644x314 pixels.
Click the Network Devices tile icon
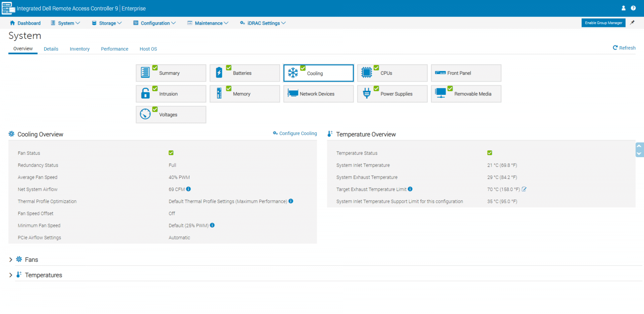(x=293, y=93)
